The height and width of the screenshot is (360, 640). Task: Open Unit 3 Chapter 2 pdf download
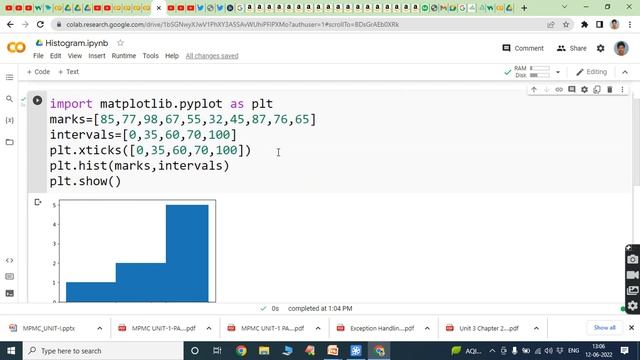pos(484,328)
